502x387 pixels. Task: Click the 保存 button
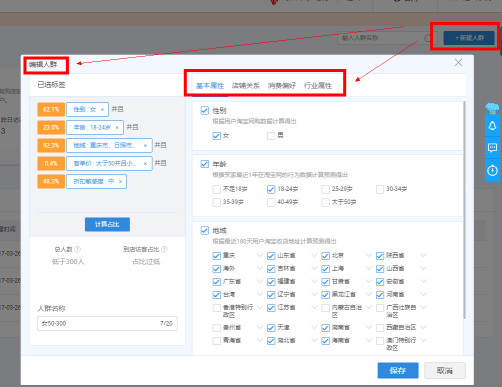[x=398, y=370]
